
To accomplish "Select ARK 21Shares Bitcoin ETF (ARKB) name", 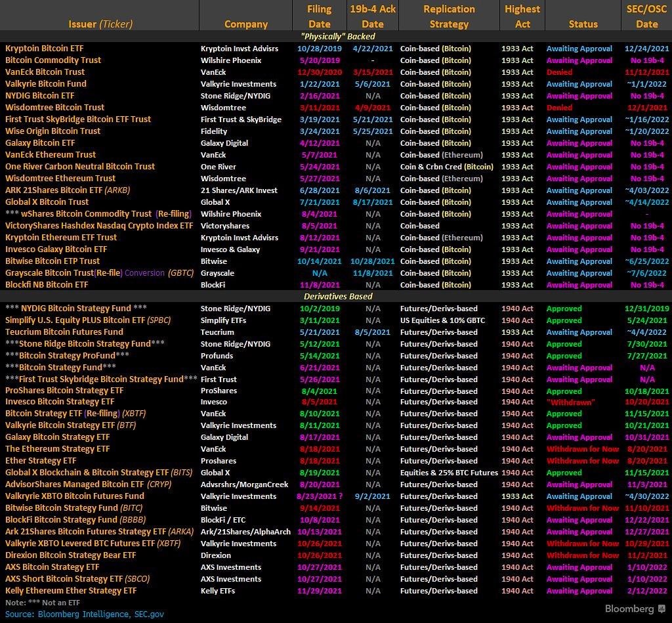I will tap(68, 190).
